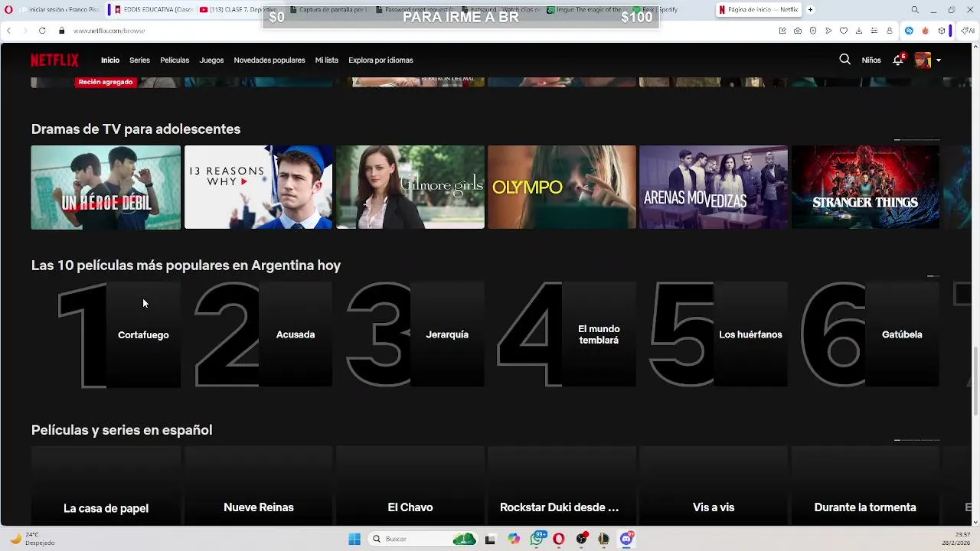Open WhatsApp from the taskbar

click(538, 539)
